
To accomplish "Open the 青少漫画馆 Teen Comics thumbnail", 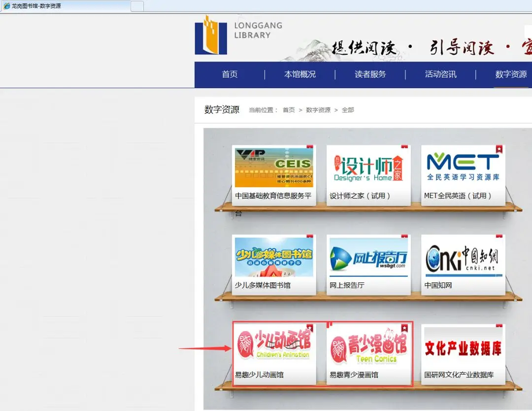I will 368,347.
